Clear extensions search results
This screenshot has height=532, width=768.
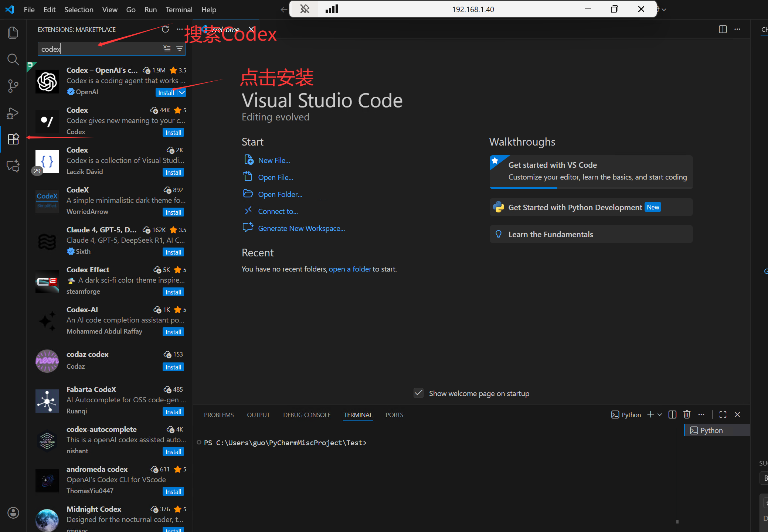(167, 48)
